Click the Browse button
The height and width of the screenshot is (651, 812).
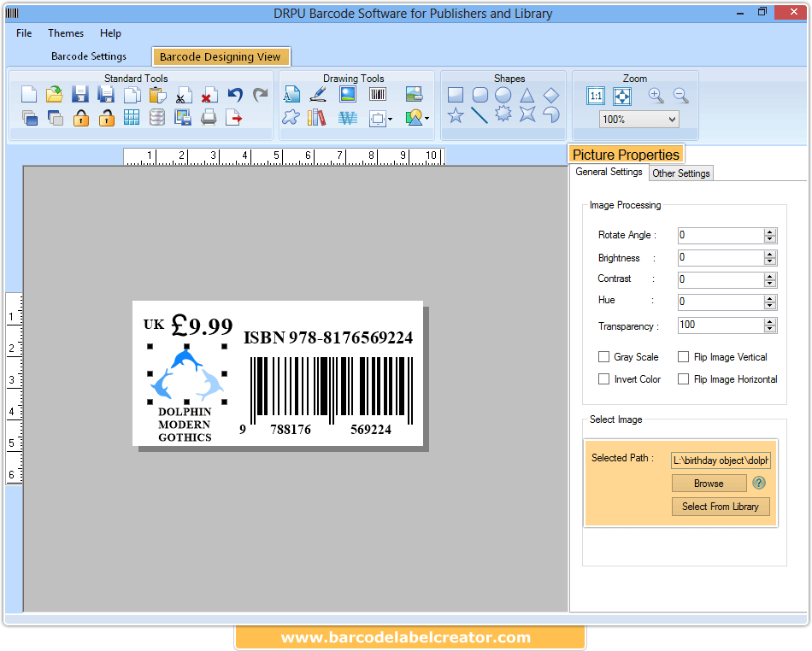pyautogui.click(x=709, y=484)
